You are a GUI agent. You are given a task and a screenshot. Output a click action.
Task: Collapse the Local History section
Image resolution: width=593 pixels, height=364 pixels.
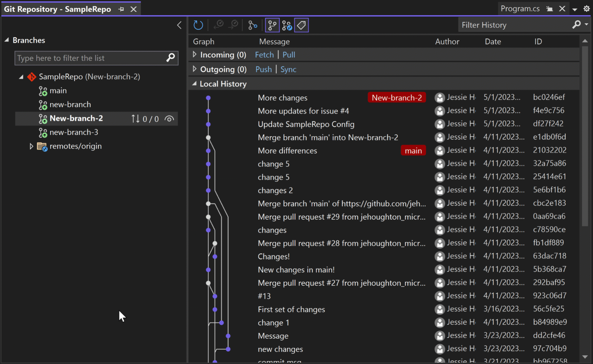pos(194,84)
